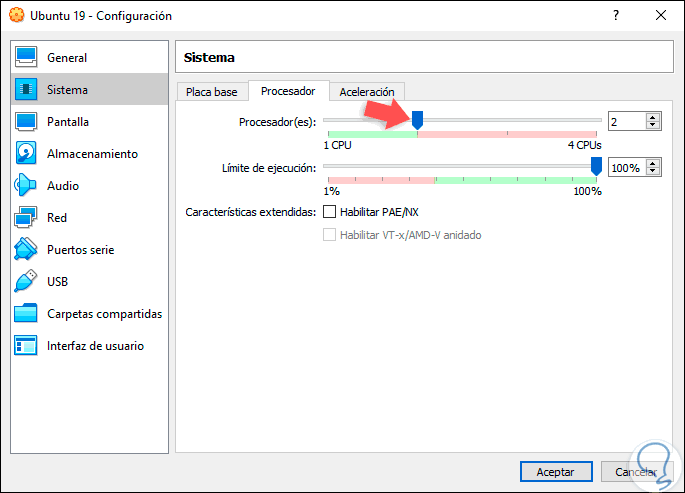Open Audio settings category
685x493 pixels.
tap(90, 185)
